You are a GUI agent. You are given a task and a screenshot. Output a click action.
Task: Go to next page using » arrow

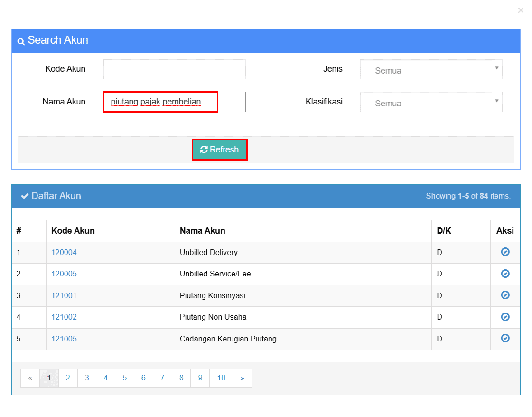(242, 378)
